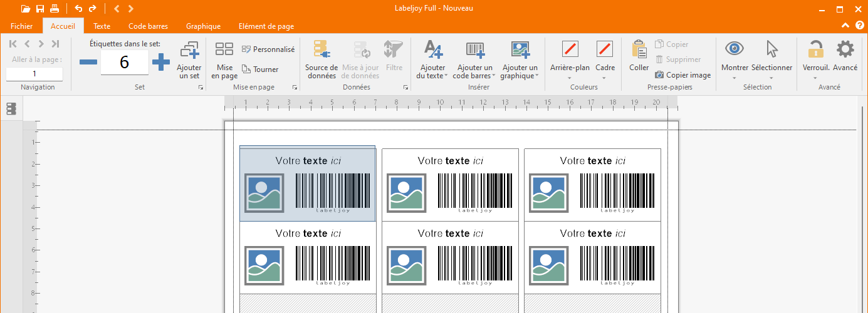The height and width of the screenshot is (313, 868).
Task: Open Cadre color swatch
Action: 605,49
